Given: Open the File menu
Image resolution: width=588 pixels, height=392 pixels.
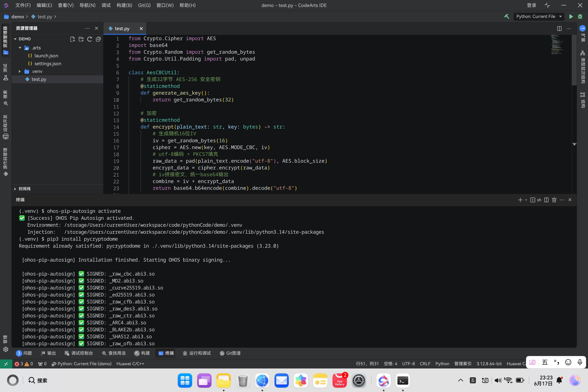Looking at the screenshot, I should 23,5.
